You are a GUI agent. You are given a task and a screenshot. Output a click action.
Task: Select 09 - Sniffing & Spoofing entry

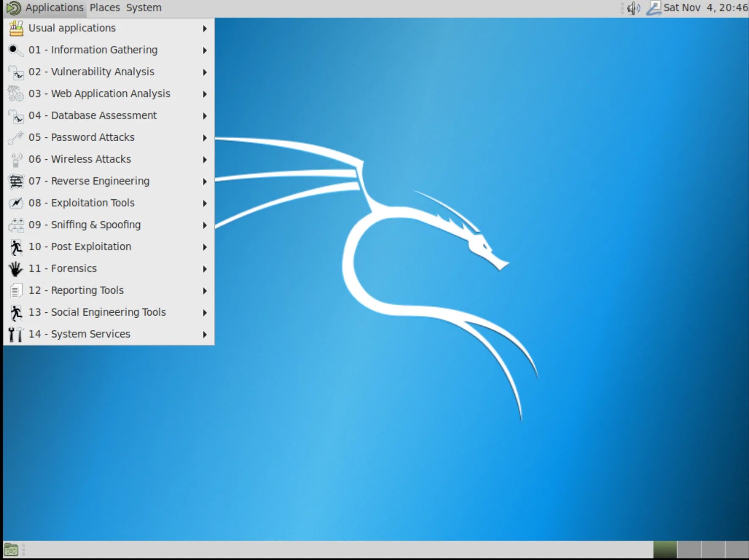[109, 225]
